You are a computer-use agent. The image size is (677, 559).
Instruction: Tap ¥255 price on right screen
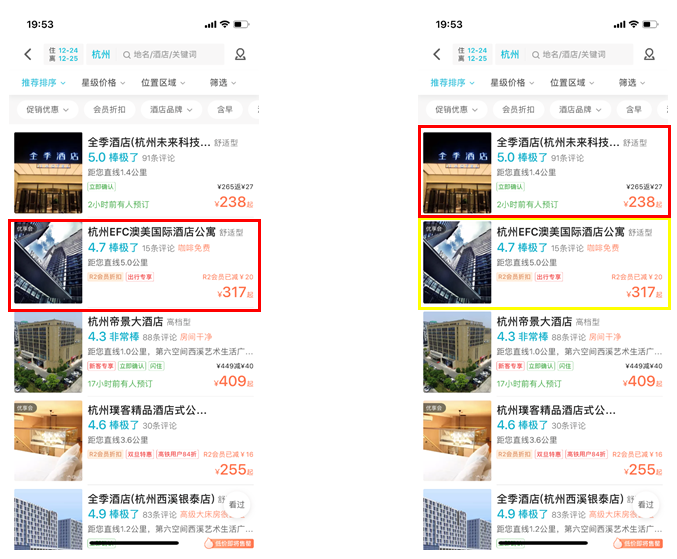(643, 470)
